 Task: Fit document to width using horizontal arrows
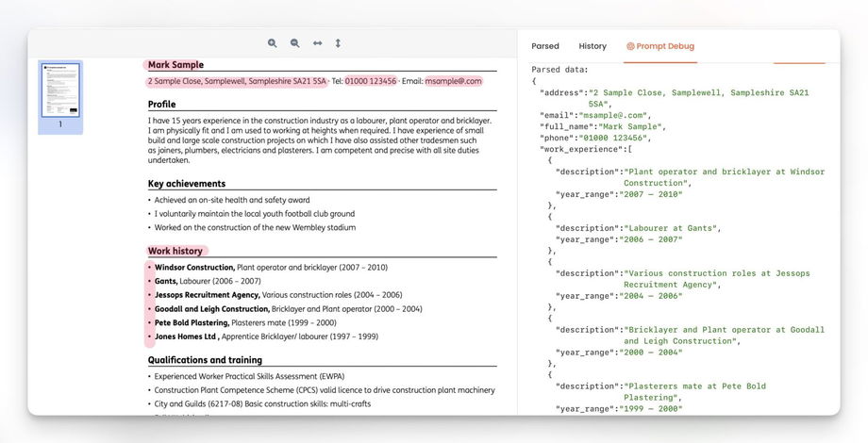point(317,43)
